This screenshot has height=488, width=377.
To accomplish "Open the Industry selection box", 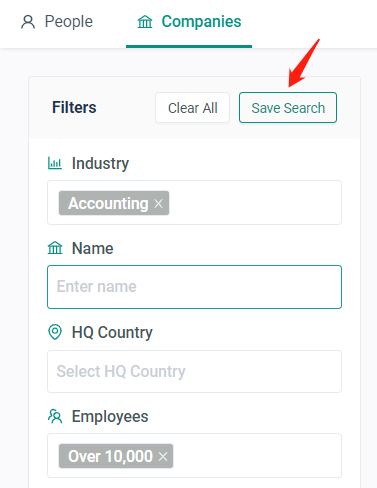I will click(195, 203).
